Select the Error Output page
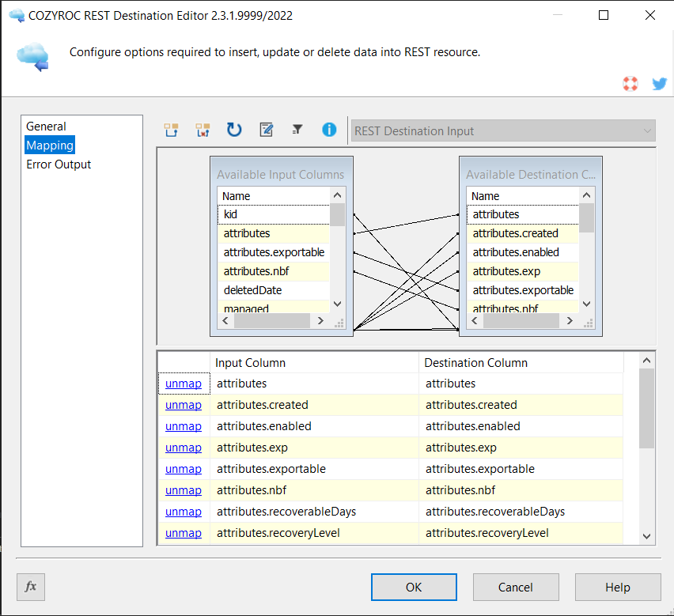674x616 pixels. (59, 164)
